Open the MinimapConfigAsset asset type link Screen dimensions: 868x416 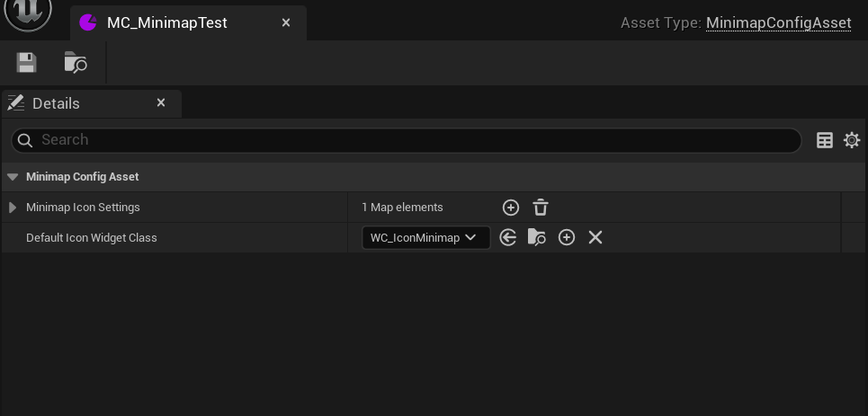(778, 22)
